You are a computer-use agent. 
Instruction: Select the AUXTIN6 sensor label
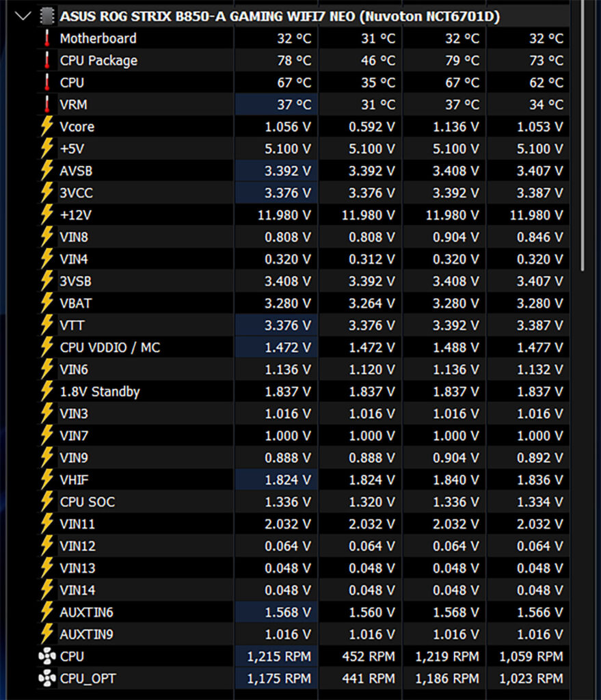pos(86,612)
